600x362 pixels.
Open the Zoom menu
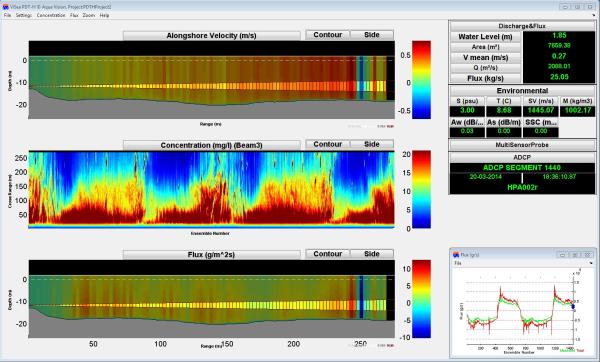[89, 15]
